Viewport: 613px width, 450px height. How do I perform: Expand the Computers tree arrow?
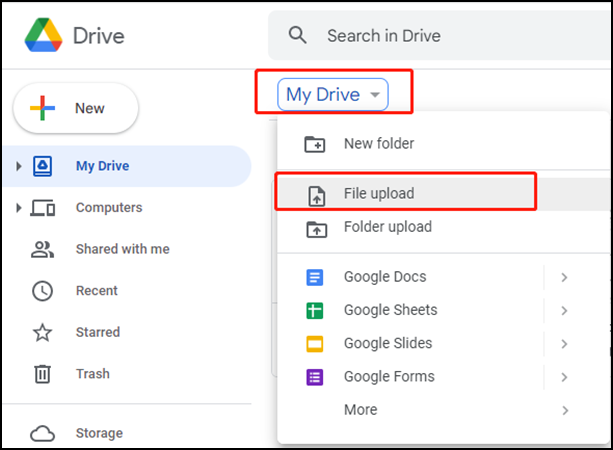(18, 208)
